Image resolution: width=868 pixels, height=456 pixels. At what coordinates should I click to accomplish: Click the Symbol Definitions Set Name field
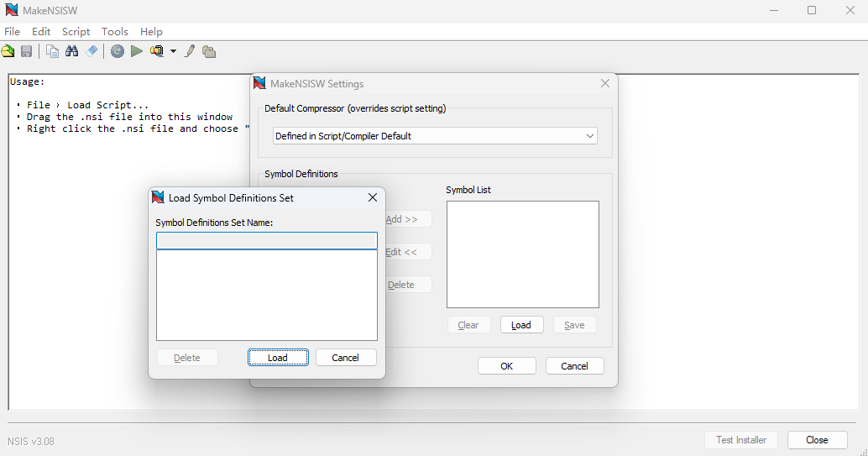pyautogui.click(x=267, y=241)
